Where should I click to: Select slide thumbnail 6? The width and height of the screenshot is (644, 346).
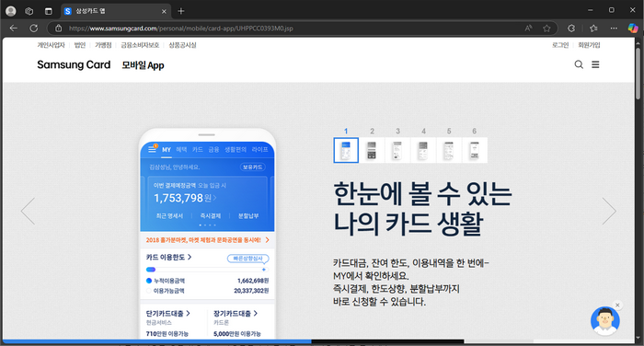(475, 150)
